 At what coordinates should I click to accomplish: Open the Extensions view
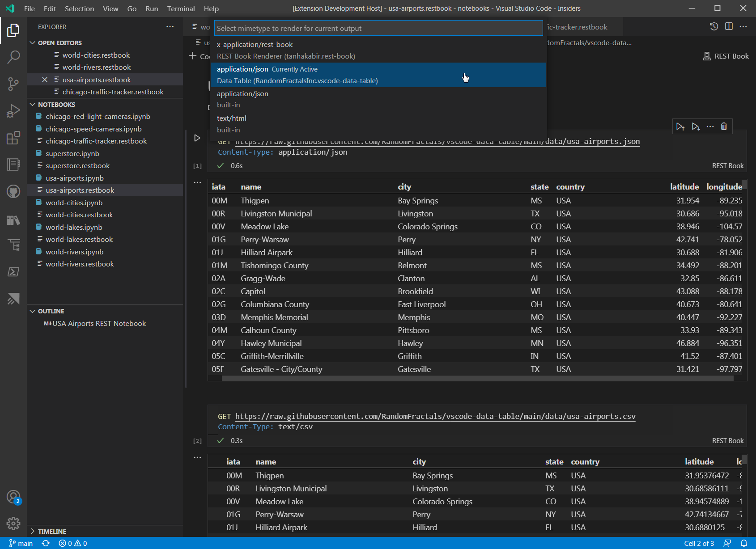pos(13,138)
